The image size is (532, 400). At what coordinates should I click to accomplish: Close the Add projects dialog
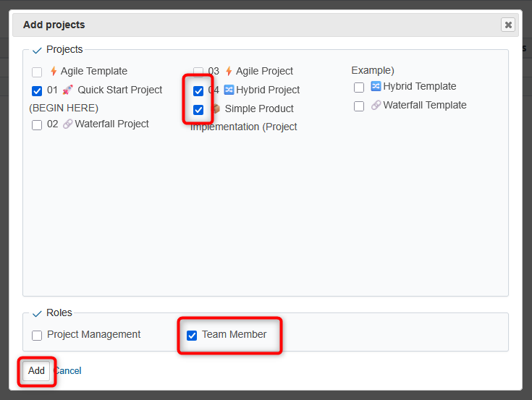coord(508,25)
